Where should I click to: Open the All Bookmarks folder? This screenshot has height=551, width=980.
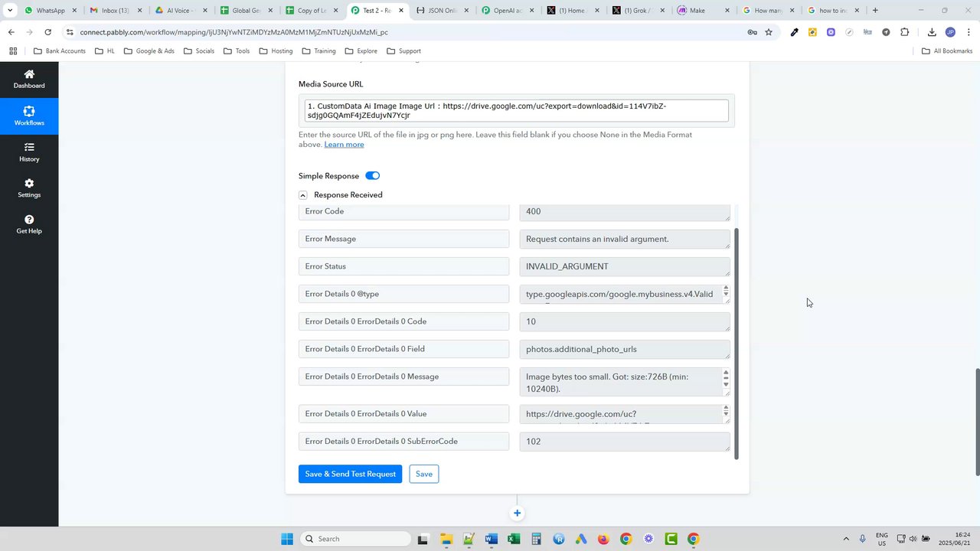947,51
